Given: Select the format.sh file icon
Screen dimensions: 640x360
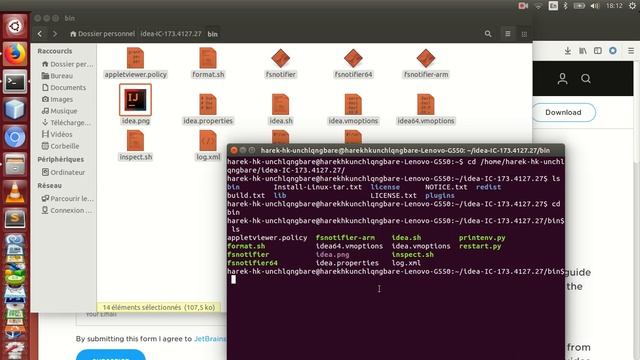Looking at the screenshot, I should [x=208, y=58].
